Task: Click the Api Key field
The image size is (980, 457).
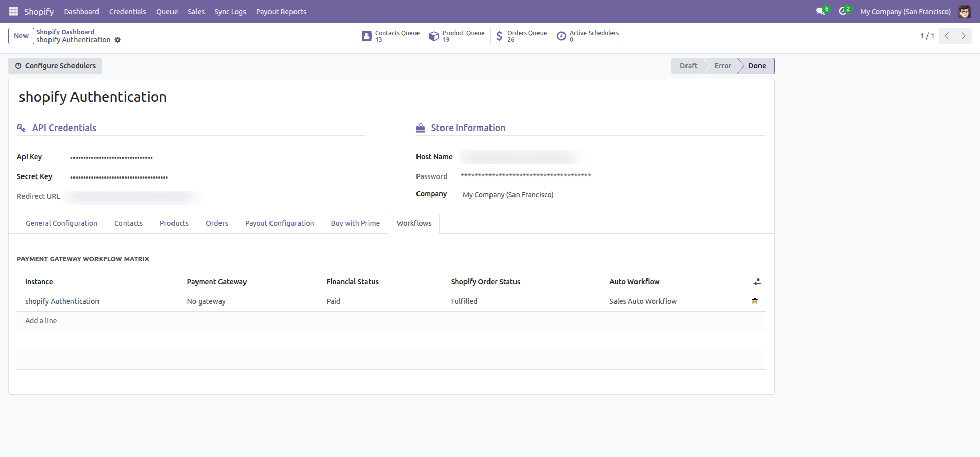Action: [x=218, y=157]
